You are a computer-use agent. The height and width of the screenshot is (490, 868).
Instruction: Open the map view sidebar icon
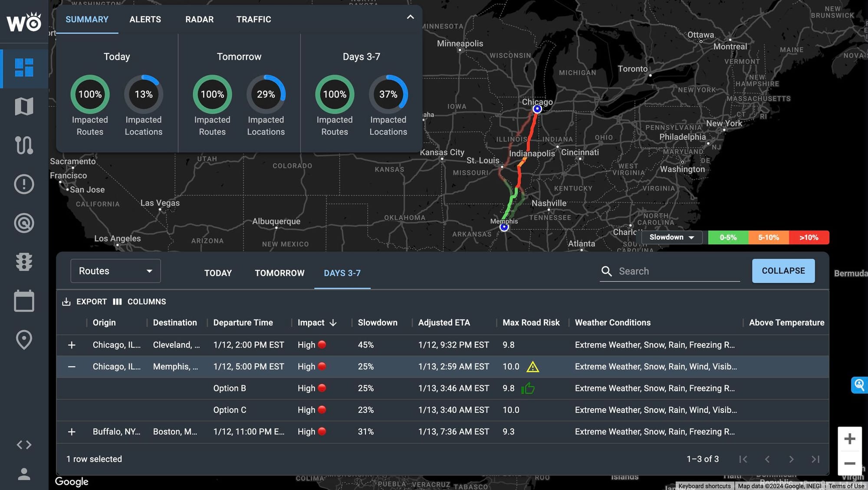click(24, 106)
